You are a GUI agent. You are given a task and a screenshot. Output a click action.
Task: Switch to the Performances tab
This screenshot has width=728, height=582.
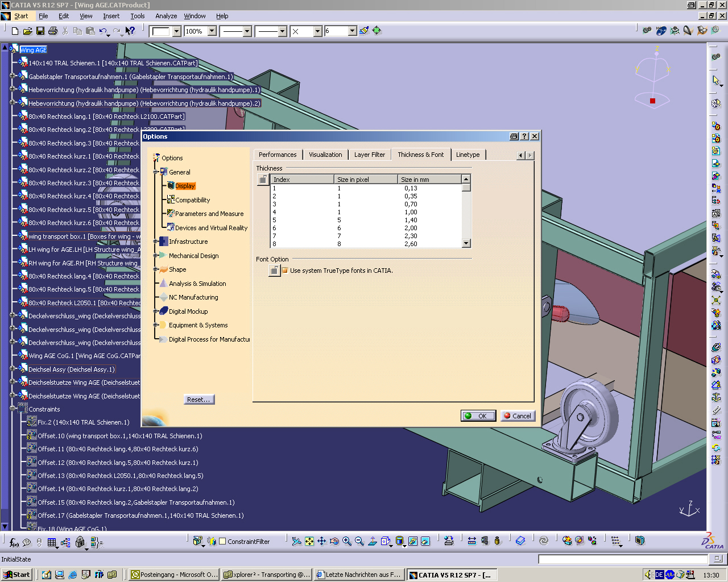(x=278, y=155)
